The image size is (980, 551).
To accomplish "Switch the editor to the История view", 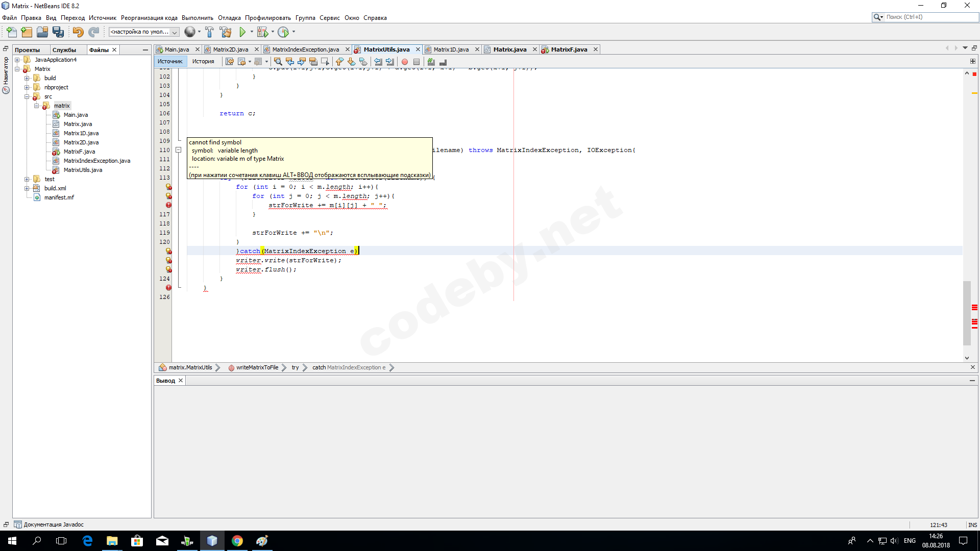I will pos(203,62).
